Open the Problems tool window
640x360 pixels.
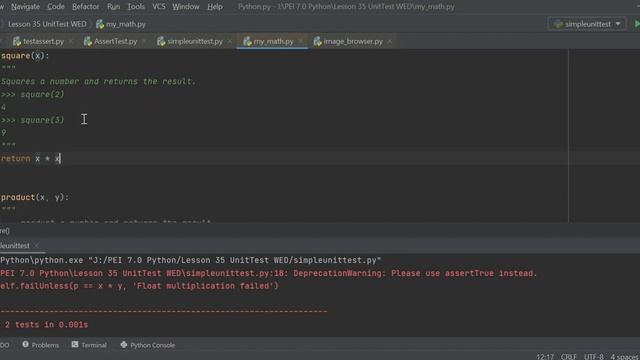pos(40,345)
